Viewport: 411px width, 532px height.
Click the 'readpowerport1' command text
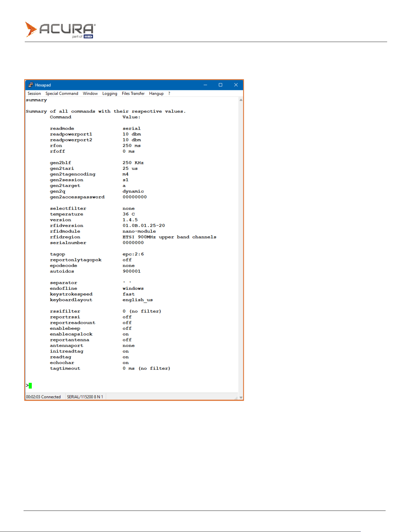coord(71,134)
